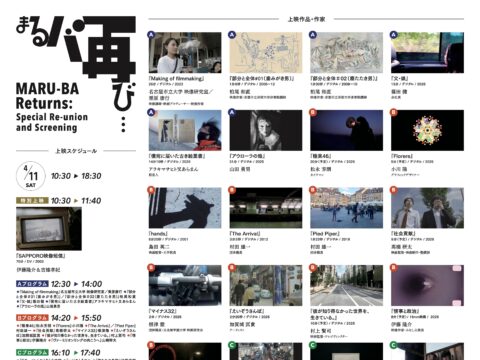The height and width of the screenshot is (360, 480).
Task: Click the 「The Arrival」 title text
Action: point(245,234)
